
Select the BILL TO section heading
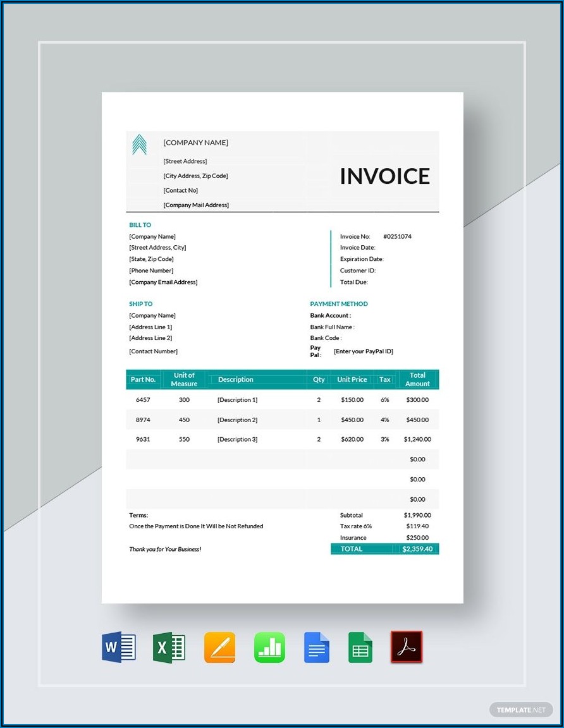(x=140, y=225)
